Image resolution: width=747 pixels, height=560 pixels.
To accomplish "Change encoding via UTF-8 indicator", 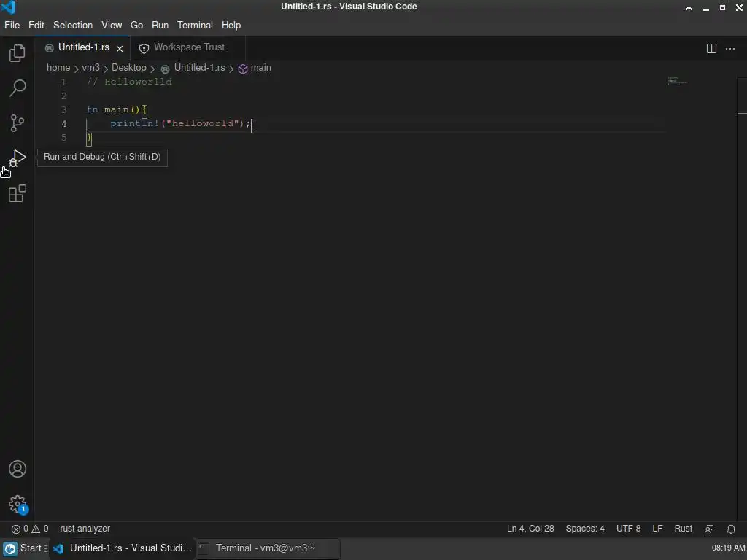I will (x=628, y=529).
